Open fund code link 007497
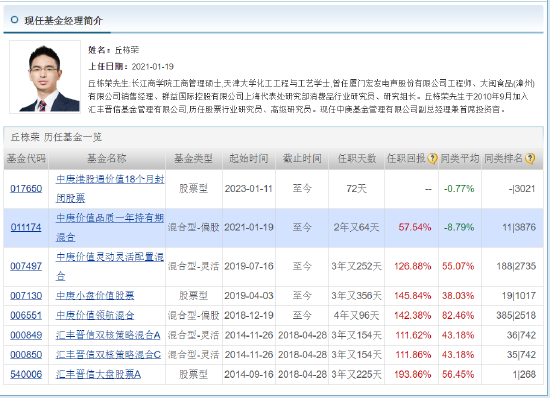The image size is (550, 398). click(x=26, y=267)
